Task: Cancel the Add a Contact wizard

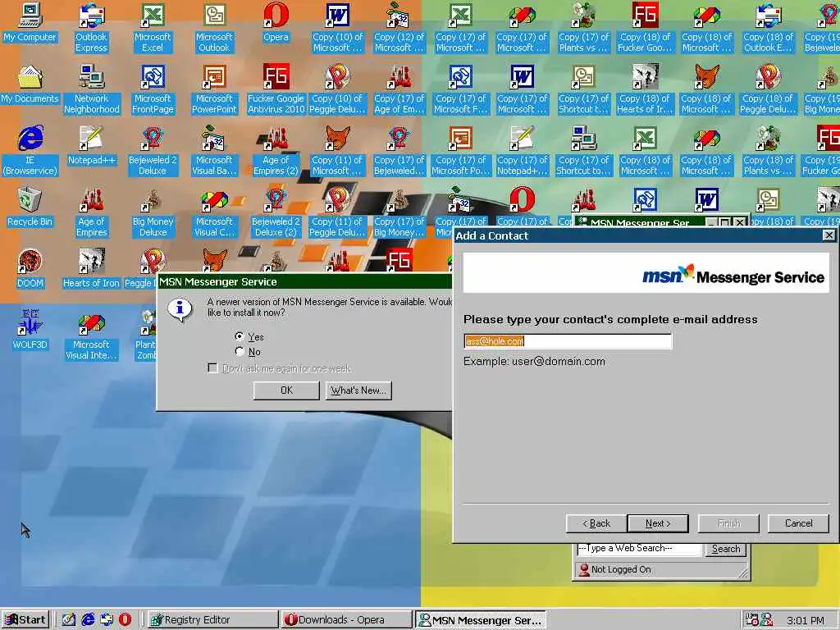Action: click(x=798, y=523)
